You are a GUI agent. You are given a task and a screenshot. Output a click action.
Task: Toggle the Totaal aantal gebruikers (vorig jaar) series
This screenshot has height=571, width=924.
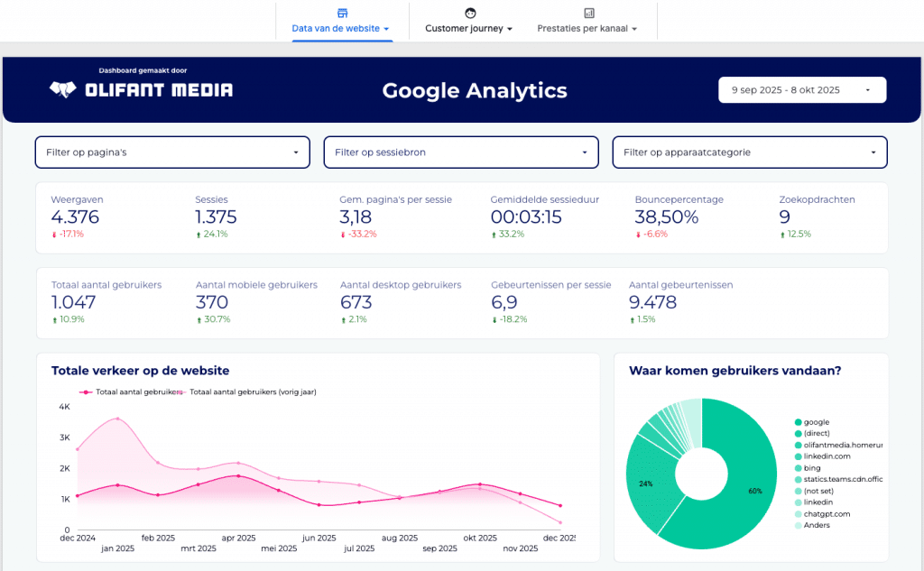click(x=252, y=392)
